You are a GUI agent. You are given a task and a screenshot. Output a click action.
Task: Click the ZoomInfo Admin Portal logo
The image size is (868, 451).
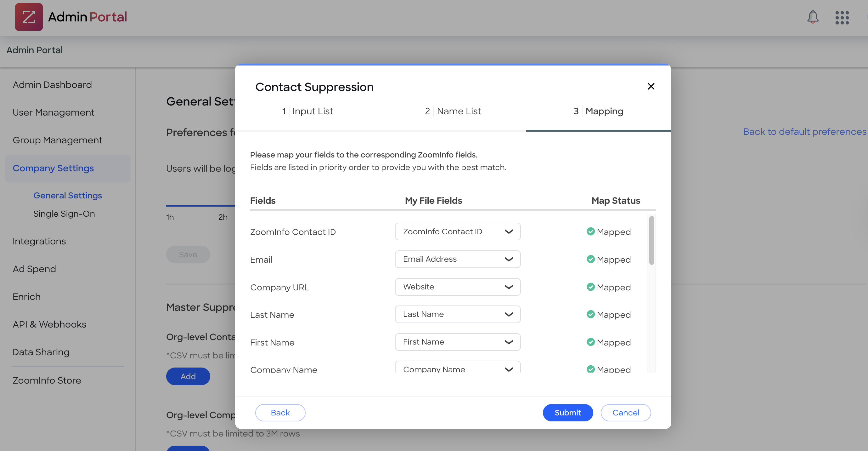point(29,17)
